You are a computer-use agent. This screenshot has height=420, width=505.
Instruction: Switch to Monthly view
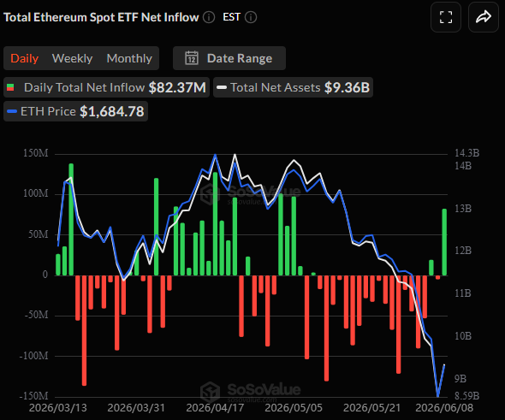tap(129, 58)
